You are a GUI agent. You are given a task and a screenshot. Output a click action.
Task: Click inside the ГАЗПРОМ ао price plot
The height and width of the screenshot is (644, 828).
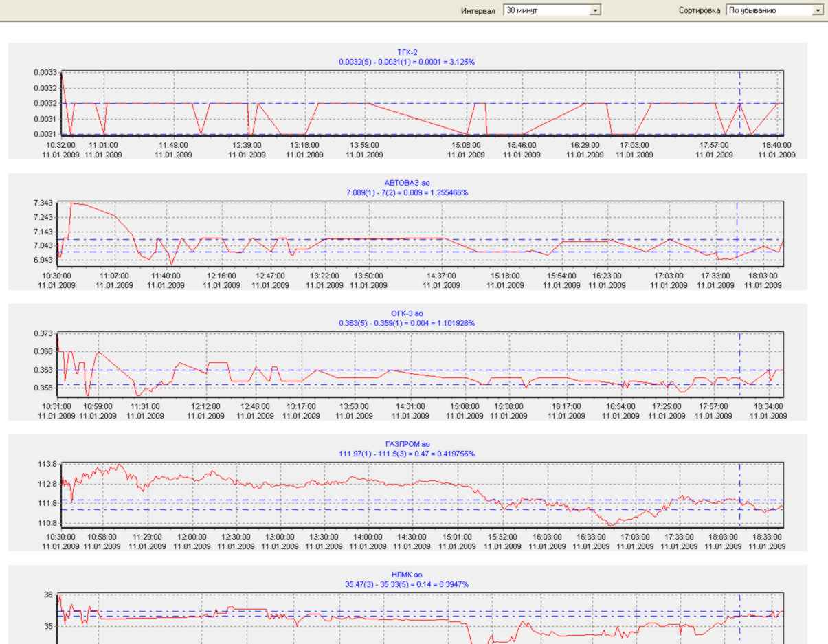click(422, 495)
